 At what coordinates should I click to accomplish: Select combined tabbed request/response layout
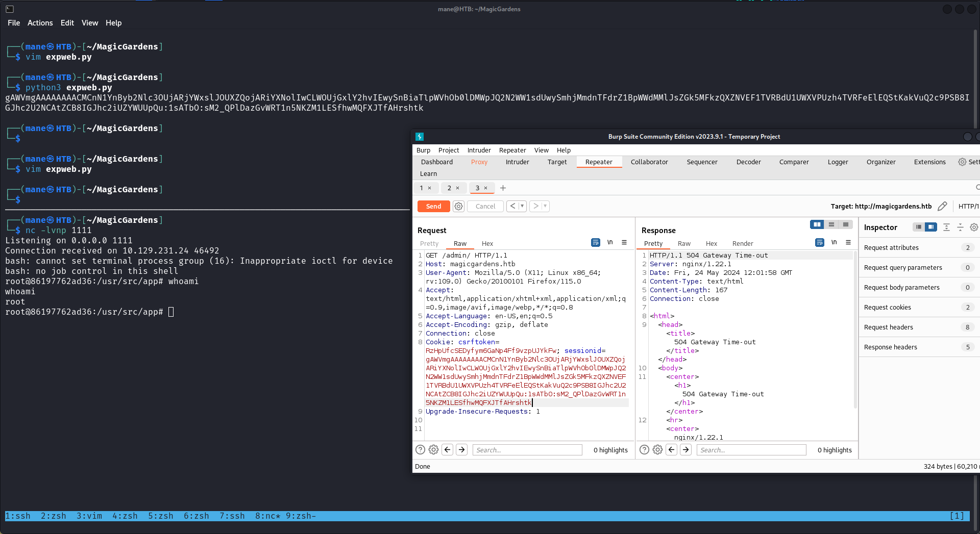[846, 225]
